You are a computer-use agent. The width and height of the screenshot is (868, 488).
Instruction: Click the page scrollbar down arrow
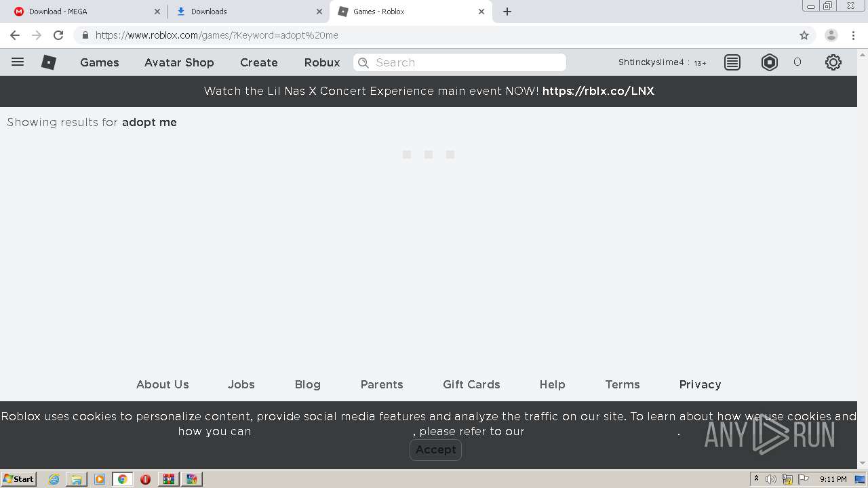863,464
